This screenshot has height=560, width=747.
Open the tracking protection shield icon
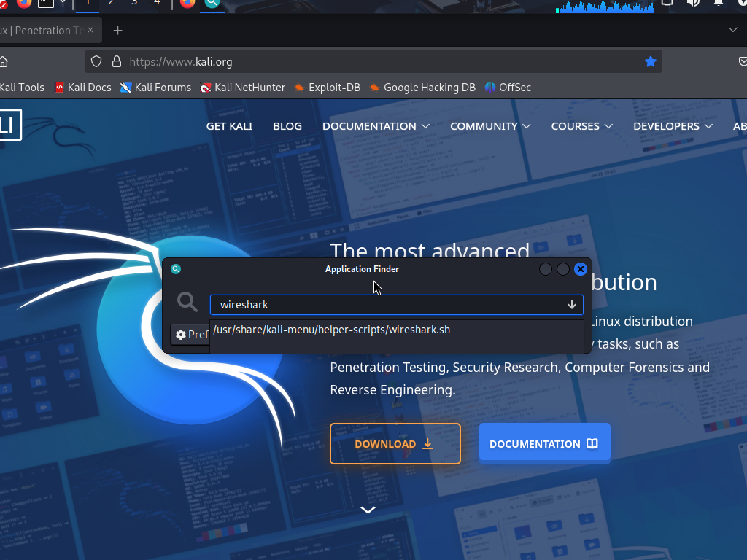click(x=96, y=61)
